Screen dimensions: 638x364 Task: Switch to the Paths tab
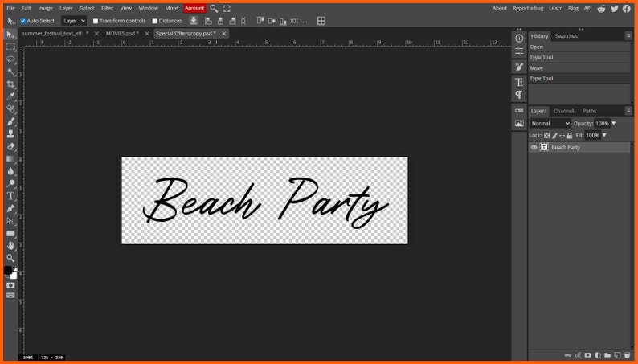coord(589,111)
